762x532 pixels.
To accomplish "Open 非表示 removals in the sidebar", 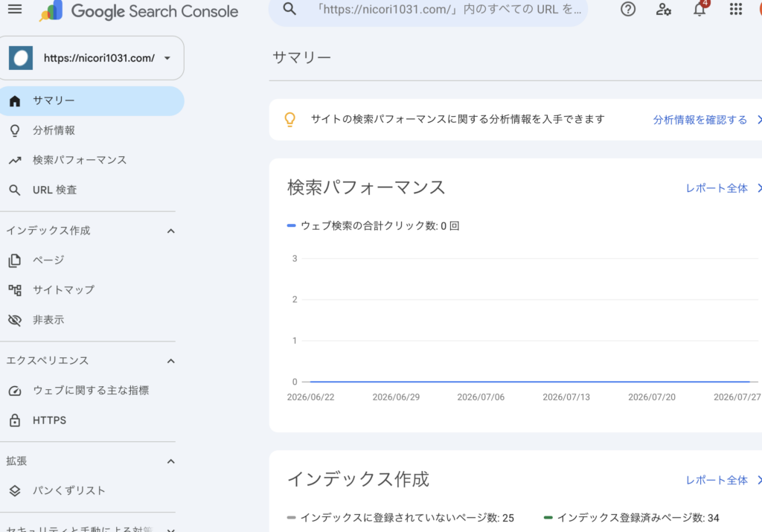I will (48, 320).
